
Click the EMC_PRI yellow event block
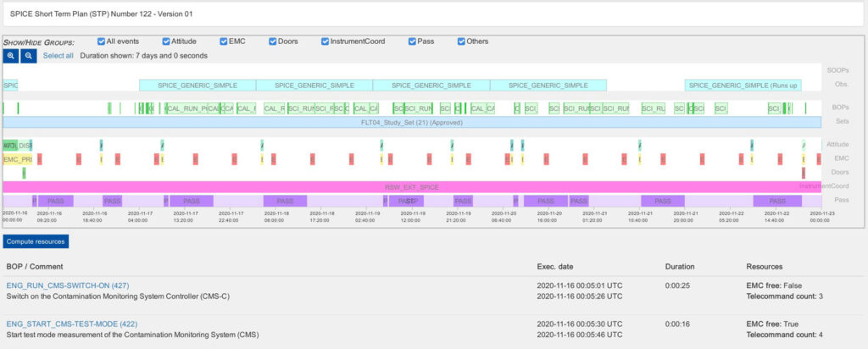[17, 159]
